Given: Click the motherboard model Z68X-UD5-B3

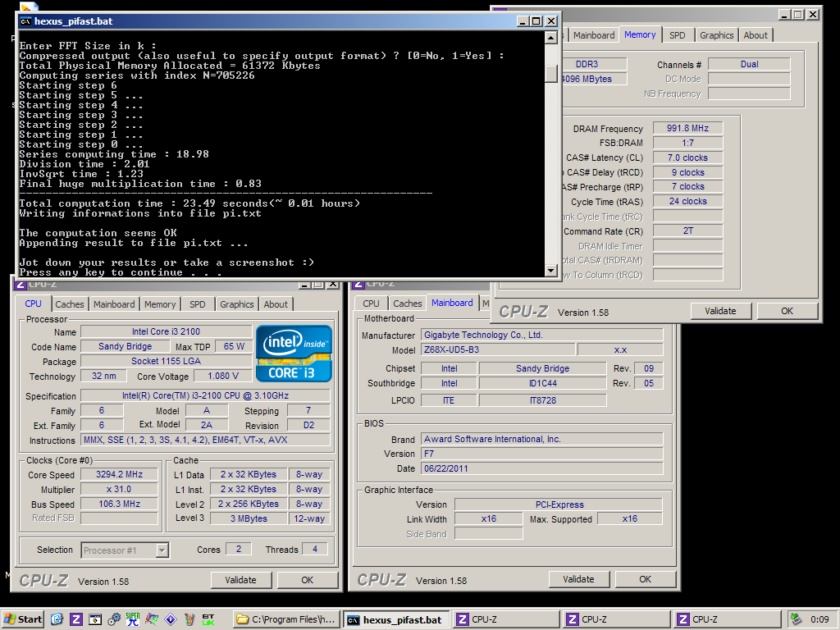Looking at the screenshot, I should point(498,349).
